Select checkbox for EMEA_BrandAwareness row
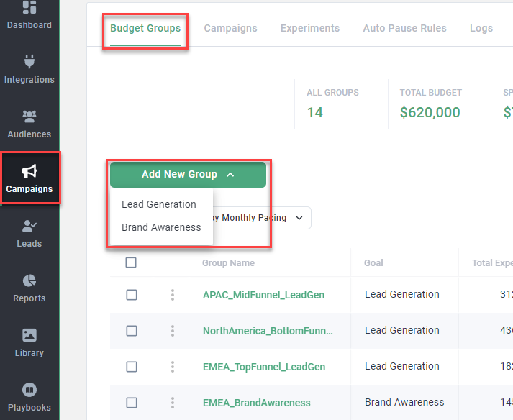Screen dimensions: 513x420 coord(131,403)
